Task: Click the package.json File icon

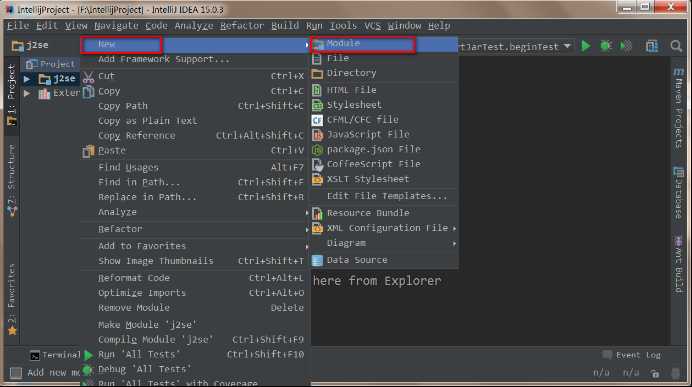Action: [x=317, y=150]
